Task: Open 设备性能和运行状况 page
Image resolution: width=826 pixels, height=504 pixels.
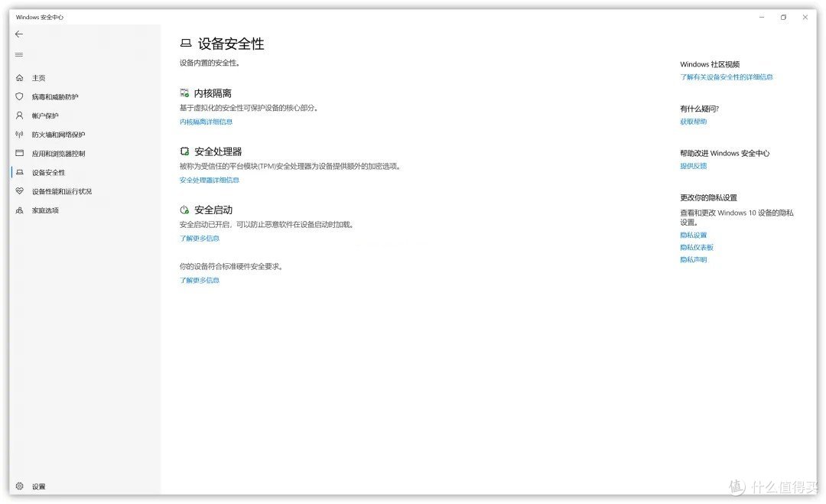Action: coord(62,192)
